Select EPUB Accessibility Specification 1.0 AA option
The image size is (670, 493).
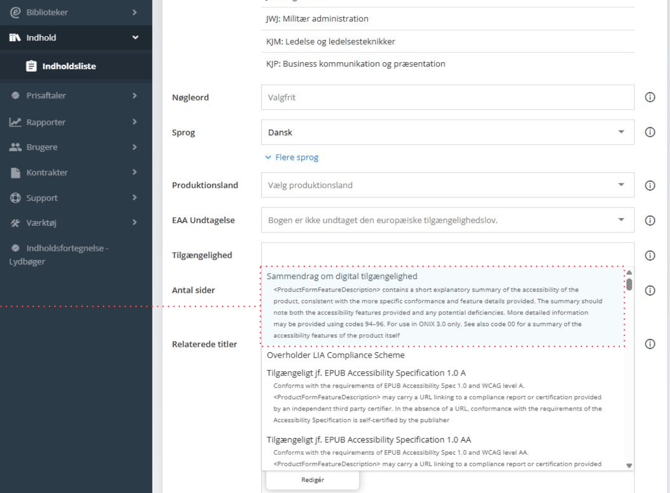point(443,451)
